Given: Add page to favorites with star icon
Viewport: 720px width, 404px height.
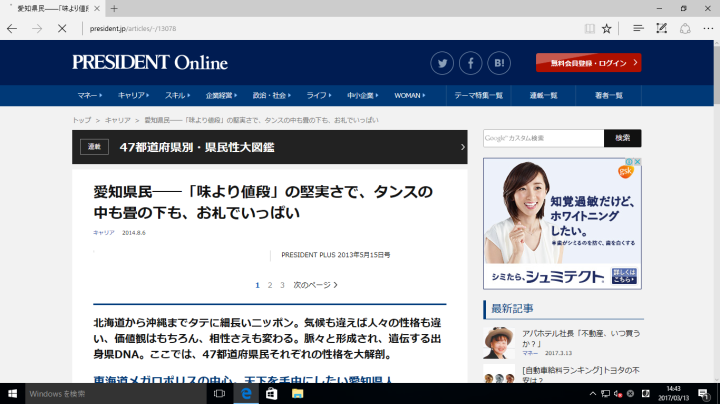Looking at the screenshot, I should tap(607, 29).
